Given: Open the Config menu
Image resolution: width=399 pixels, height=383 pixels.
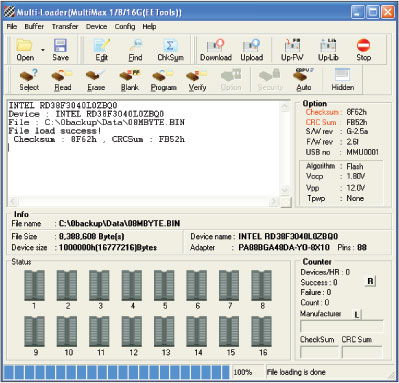Looking at the screenshot, I should 125,26.
